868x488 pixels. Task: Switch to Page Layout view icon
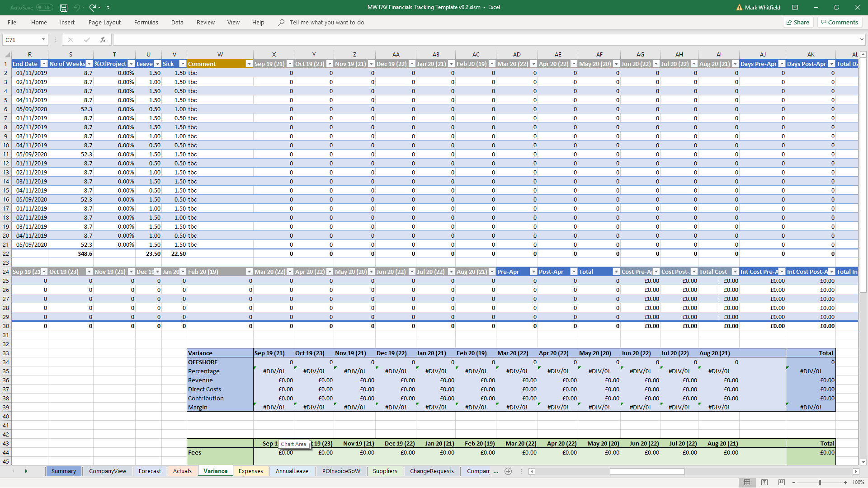(764, 483)
